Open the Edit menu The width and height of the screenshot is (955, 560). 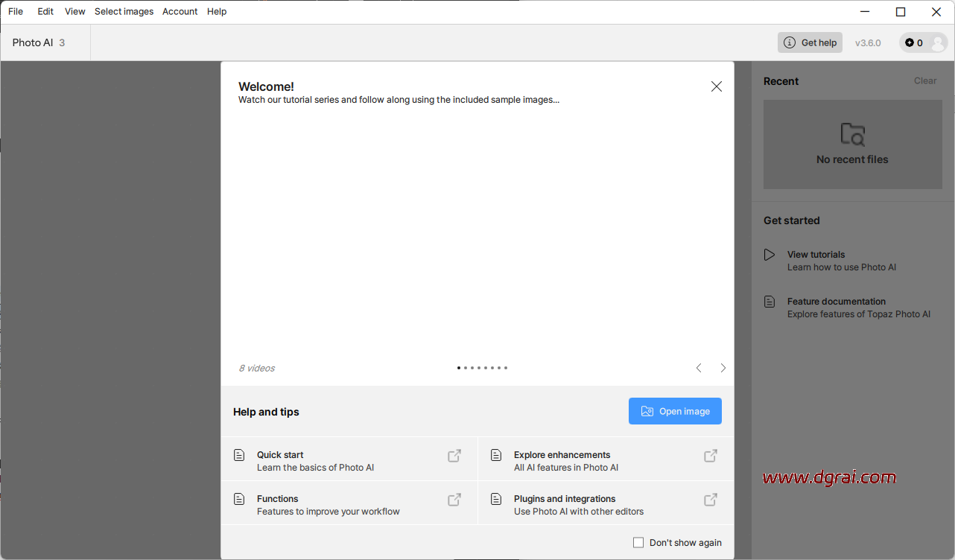pyautogui.click(x=45, y=12)
